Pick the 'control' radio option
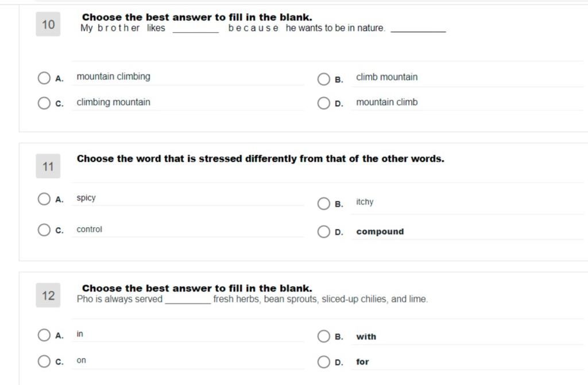Viewport: 588px width, 385px height. (x=44, y=230)
